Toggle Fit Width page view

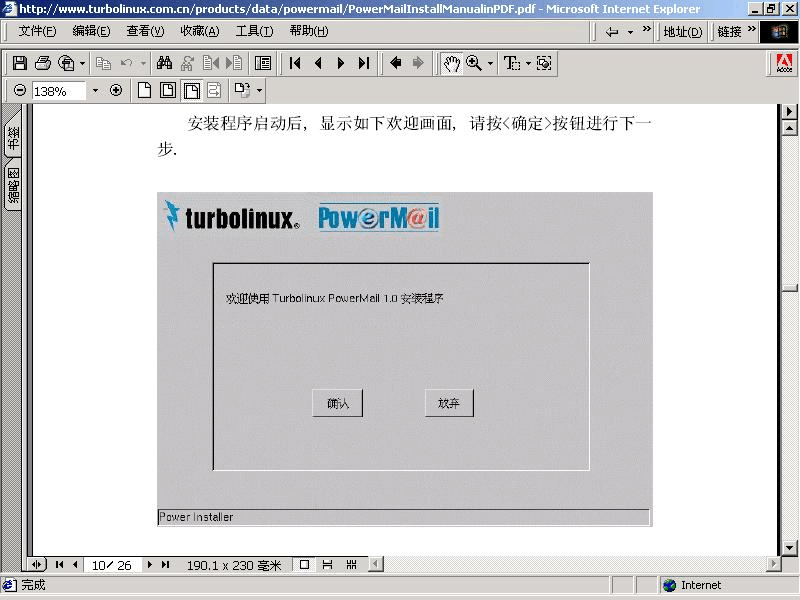[x=190, y=90]
